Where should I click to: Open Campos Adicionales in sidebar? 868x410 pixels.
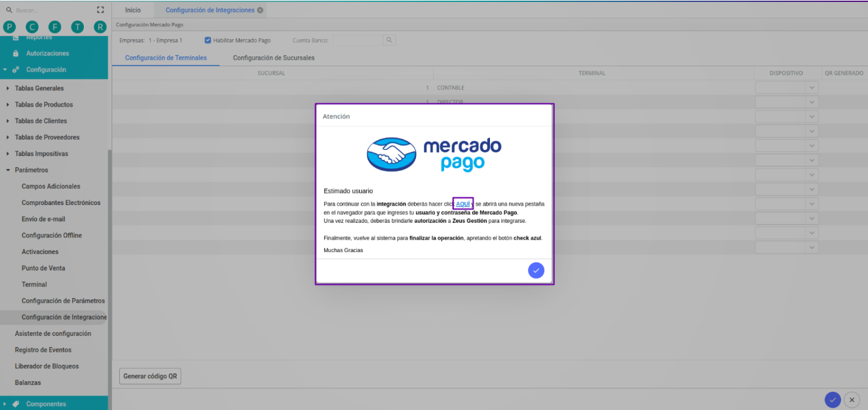click(51, 187)
